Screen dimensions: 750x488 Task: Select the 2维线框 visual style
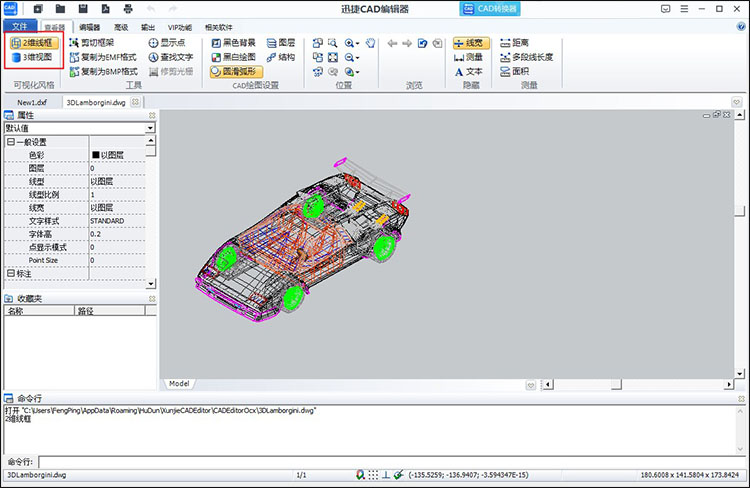(x=34, y=43)
